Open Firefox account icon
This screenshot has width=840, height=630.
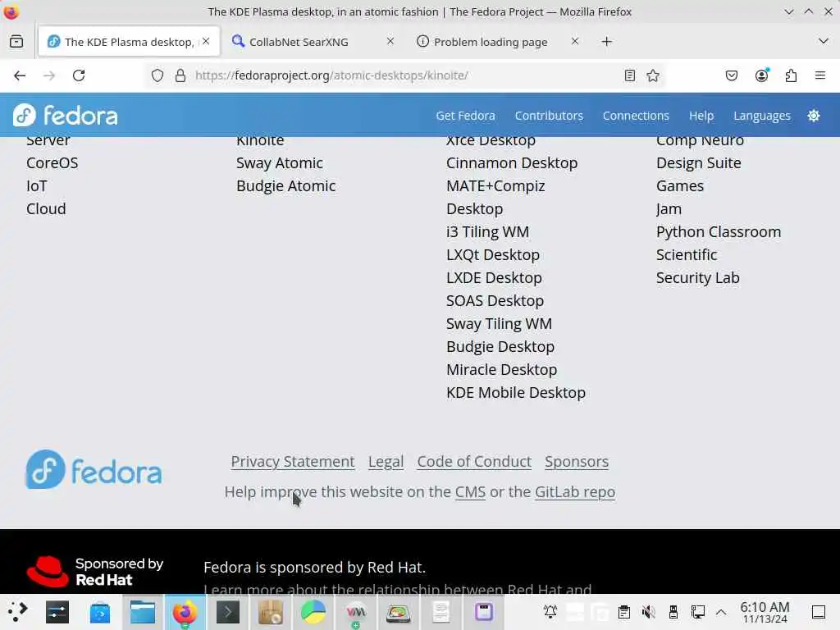pos(761,75)
